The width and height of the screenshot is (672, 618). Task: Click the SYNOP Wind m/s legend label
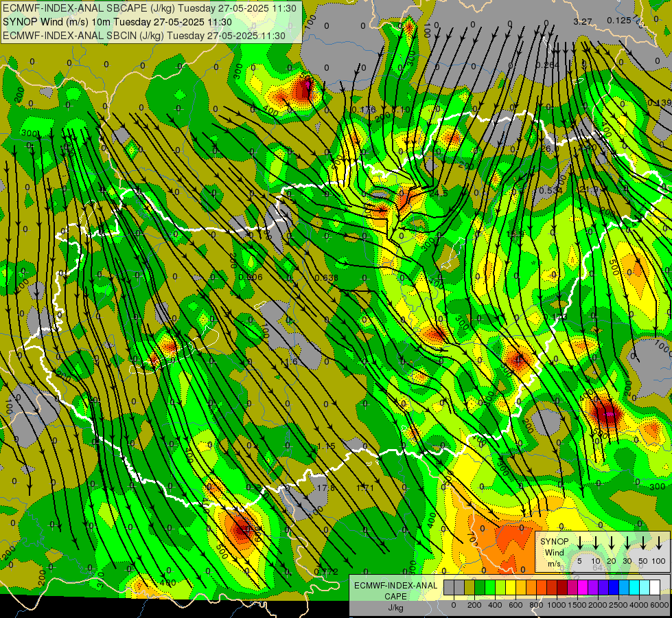pos(554,552)
